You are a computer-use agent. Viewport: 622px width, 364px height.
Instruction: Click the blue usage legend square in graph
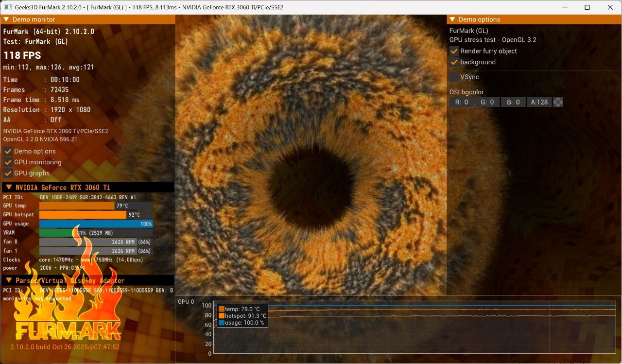tap(222, 323)
